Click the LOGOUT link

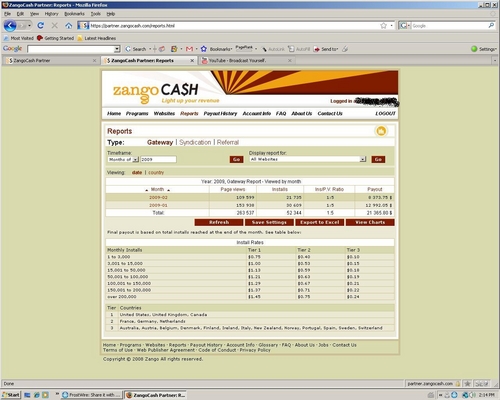[385, 114]
